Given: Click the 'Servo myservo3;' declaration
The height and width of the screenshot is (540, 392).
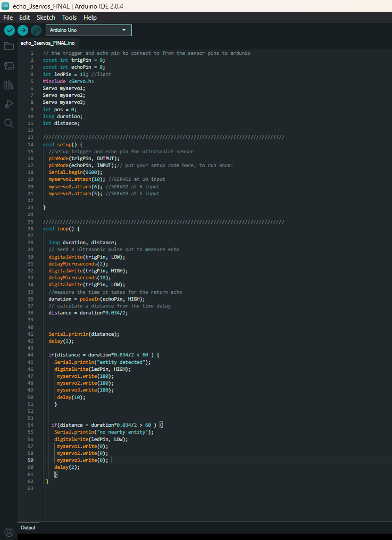Looking at the screenshot, I should point(64,102).
